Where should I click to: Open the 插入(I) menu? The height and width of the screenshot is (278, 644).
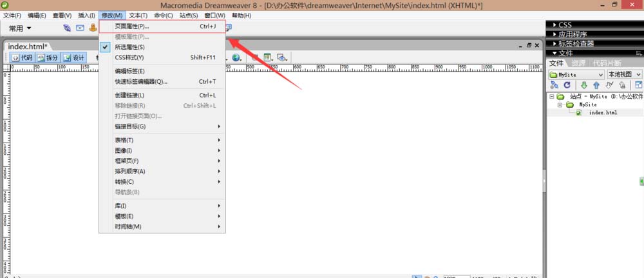(86, 15)
